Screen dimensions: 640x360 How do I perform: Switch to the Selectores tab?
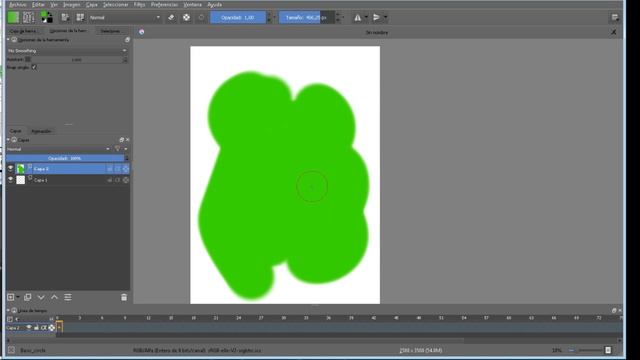tap(110, 31)
